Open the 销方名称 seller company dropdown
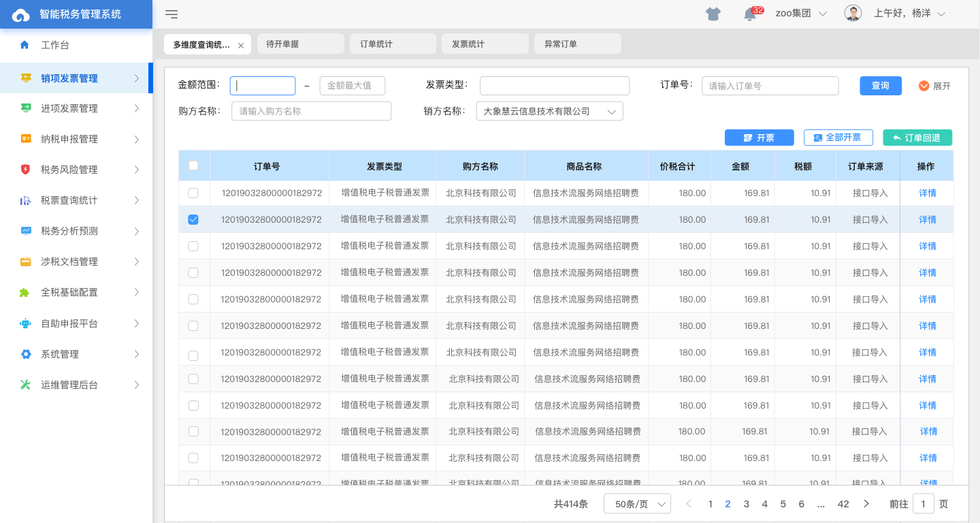 549,110
